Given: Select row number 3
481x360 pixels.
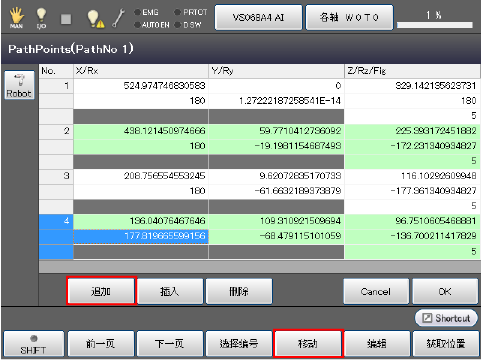Looking at the screenshot, I should [x=56, y=176].
